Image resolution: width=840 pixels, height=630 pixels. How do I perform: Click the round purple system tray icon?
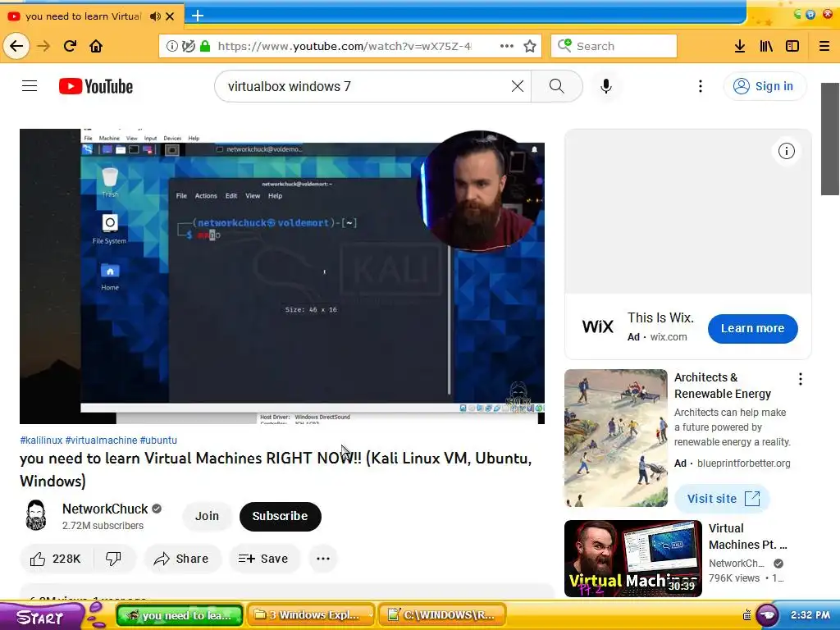coord(767,615)
